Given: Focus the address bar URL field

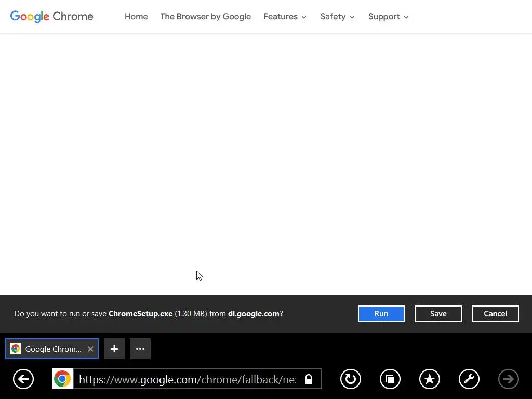Looking at the screenshot, I should (187, 379).
